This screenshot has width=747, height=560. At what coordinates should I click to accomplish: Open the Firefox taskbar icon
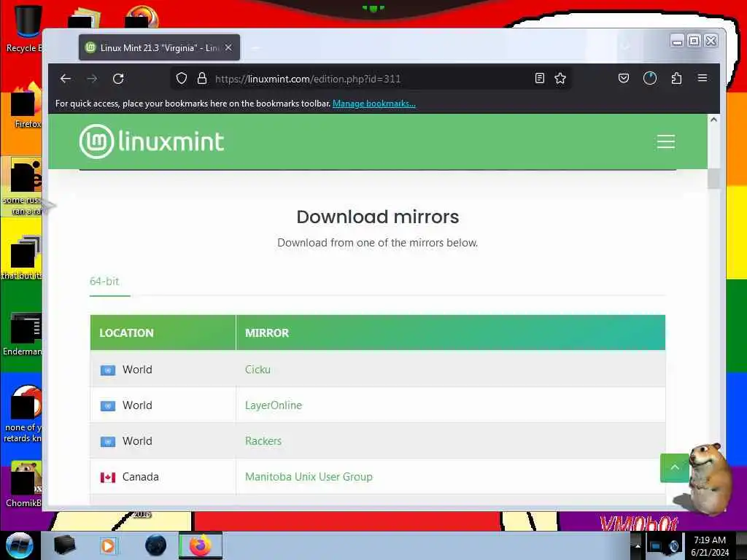(x=201, y=545)
